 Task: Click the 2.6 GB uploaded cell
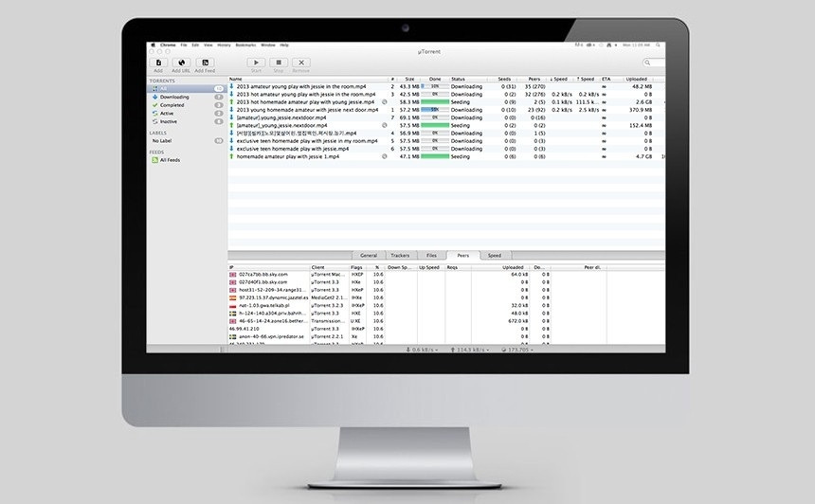643,101
